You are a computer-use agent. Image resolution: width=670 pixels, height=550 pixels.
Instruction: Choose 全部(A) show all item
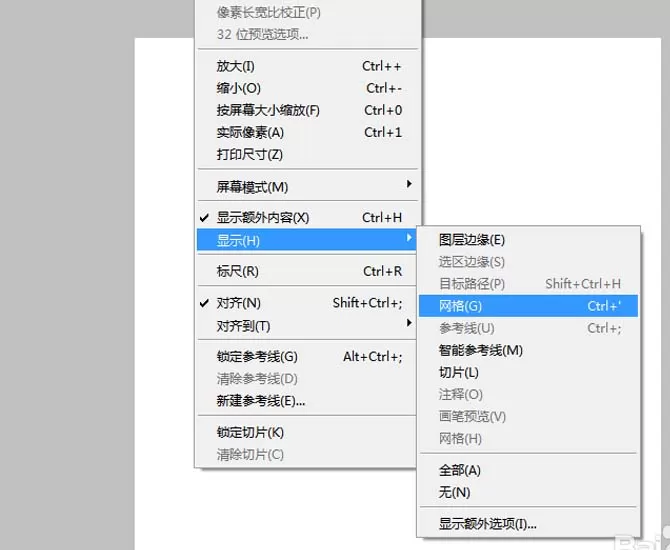pos(528,471)
